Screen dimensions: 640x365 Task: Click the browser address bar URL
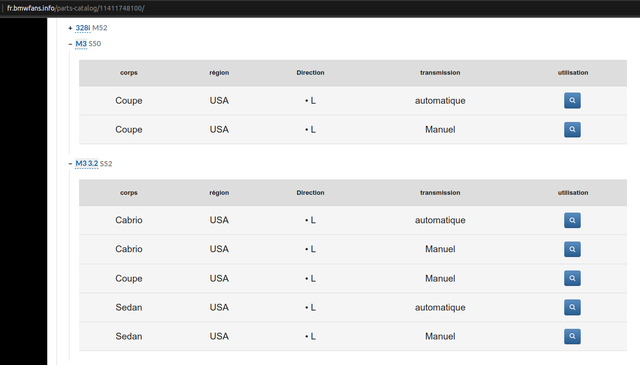pyautogui.click(x=76, y=8)
